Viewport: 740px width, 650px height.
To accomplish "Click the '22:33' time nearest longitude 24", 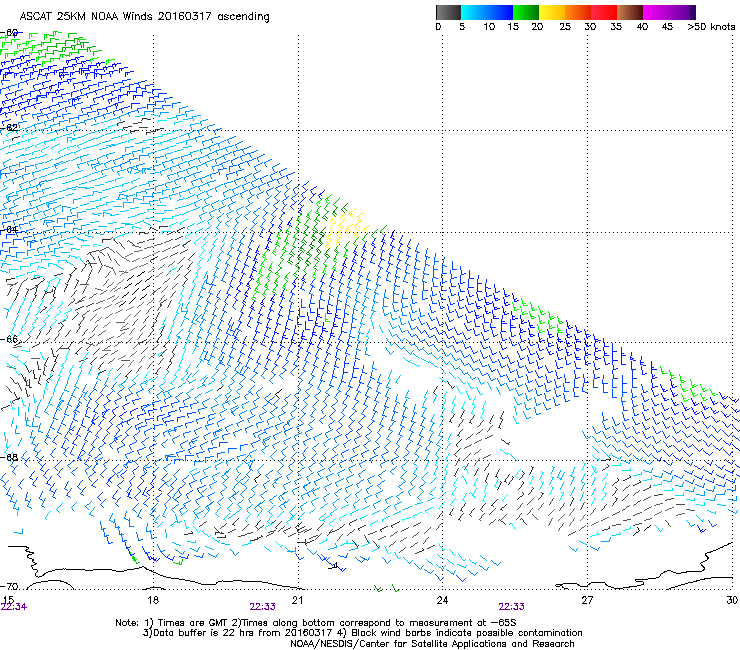I will pyautogui.click(x=511, y=607).
